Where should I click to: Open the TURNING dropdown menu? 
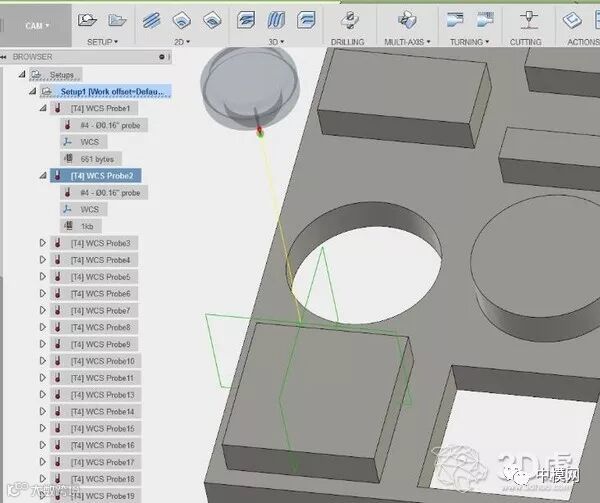(470, 42)
